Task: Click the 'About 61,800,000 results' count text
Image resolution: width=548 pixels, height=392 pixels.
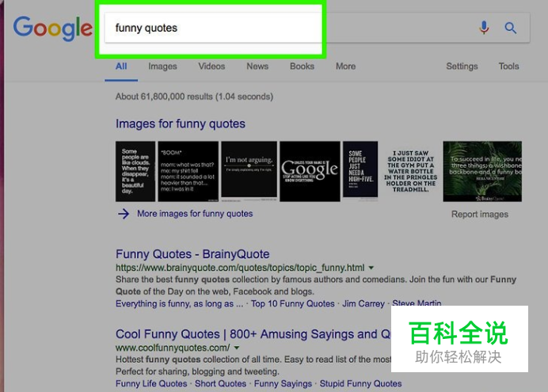Action: tap(194, 97)
